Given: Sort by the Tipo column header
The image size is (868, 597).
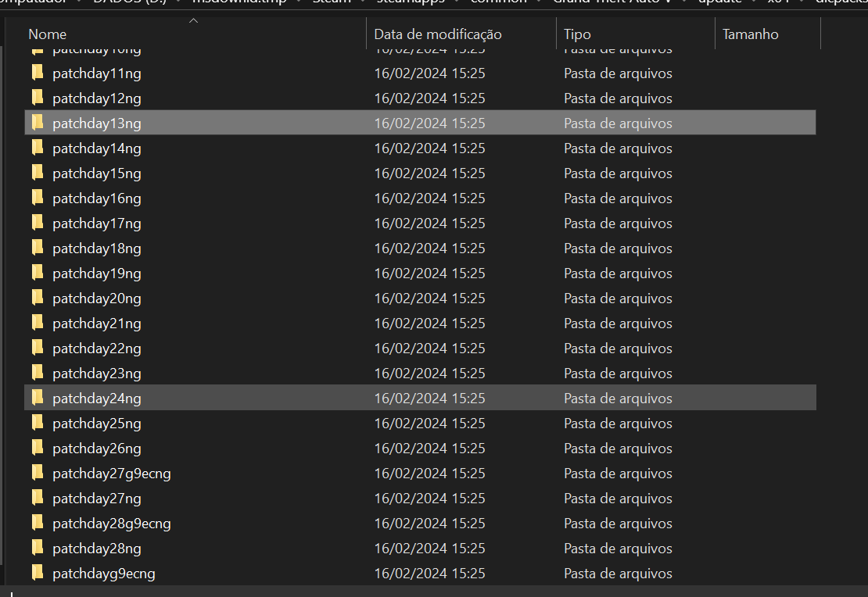Looking at the screenshot, I should tap(578, 34).
